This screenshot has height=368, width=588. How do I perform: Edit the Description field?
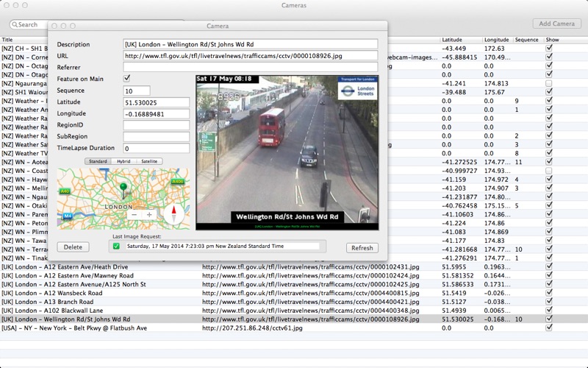(251, 44)
